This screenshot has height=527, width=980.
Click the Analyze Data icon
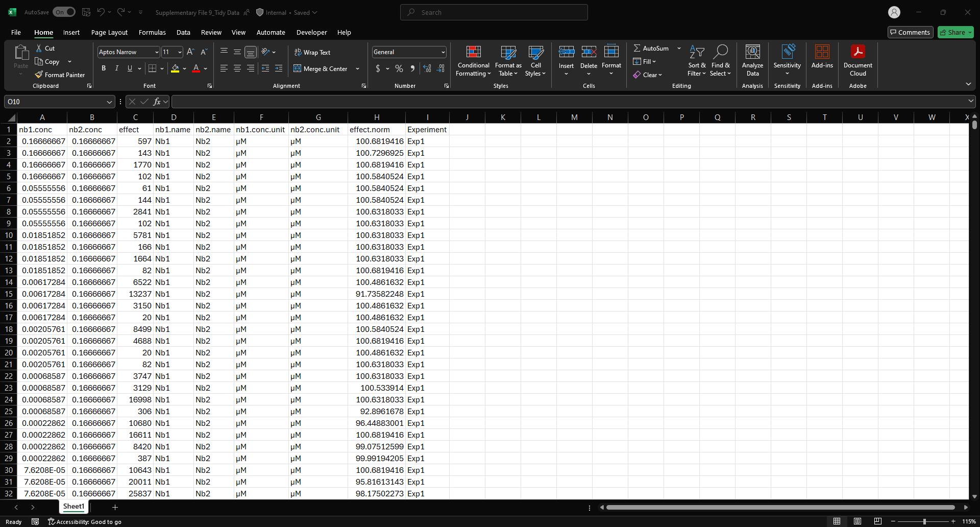tap(752, 61)
